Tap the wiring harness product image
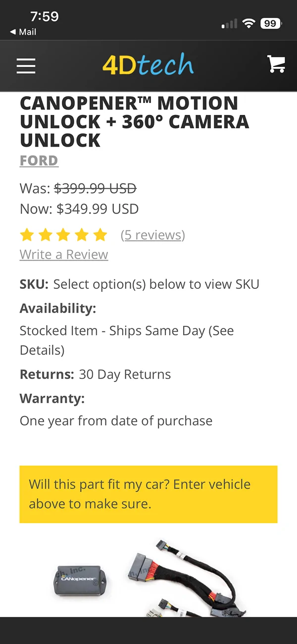 click(x=188, y=579)
